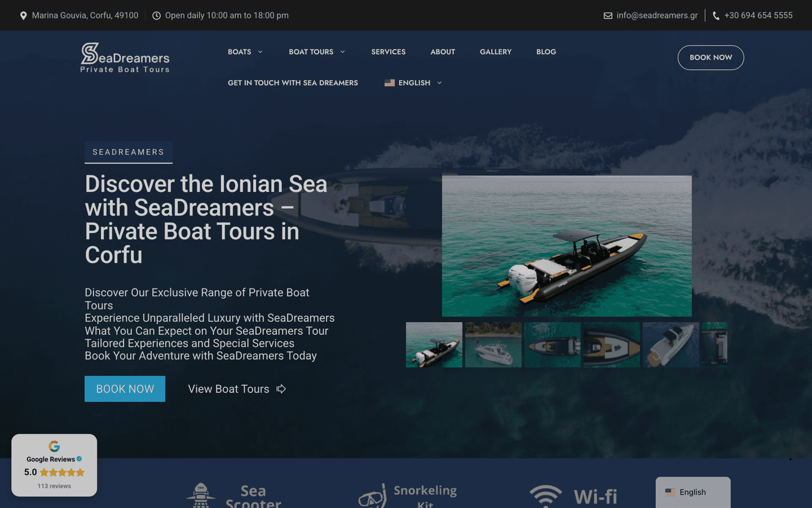Follow the View Boat Tours link

pyautogui.click(x=228, y=389)
